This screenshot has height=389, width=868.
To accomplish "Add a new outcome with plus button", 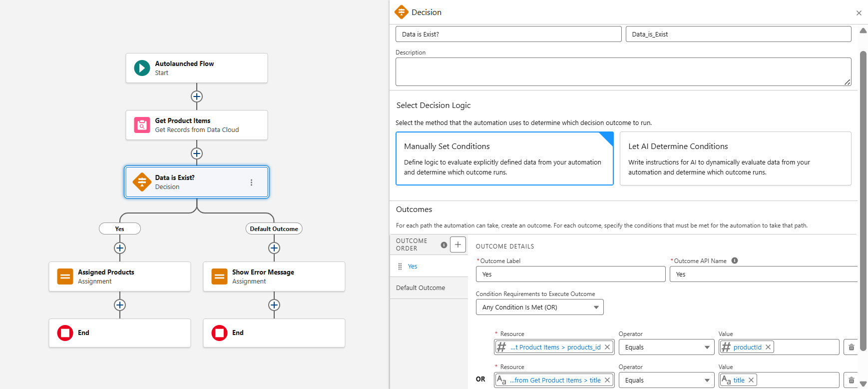I will tap(457, 244).
